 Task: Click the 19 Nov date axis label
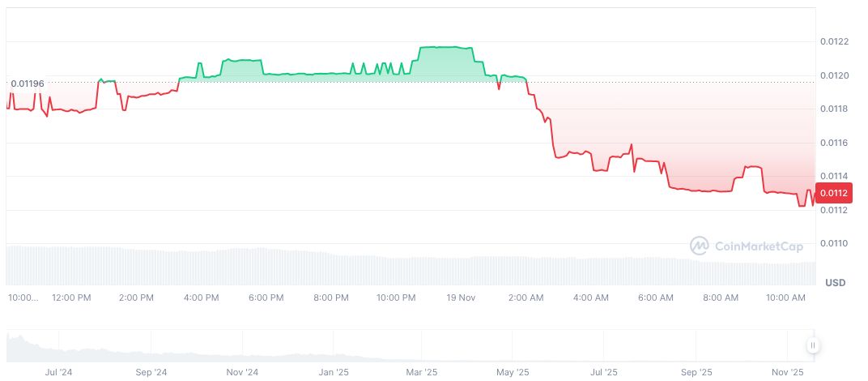click(x=461, y=298)
